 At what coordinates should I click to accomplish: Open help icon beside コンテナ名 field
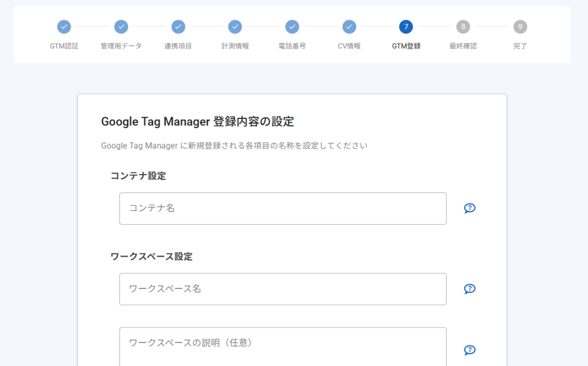pyautogui.click(x=469, y=208)
